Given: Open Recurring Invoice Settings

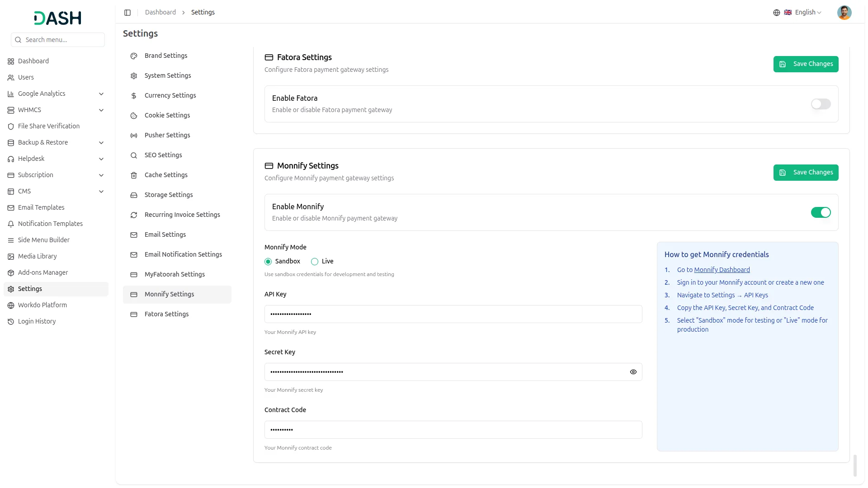Looking at the screenshot, I should pos(177,215).
